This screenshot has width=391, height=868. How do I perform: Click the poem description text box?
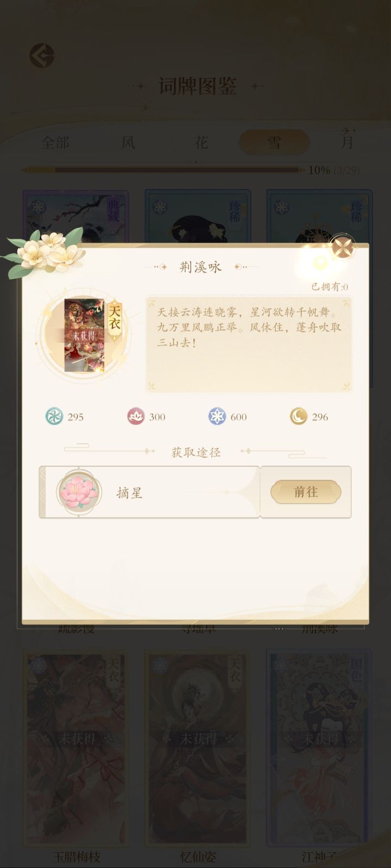coord(249,344)
